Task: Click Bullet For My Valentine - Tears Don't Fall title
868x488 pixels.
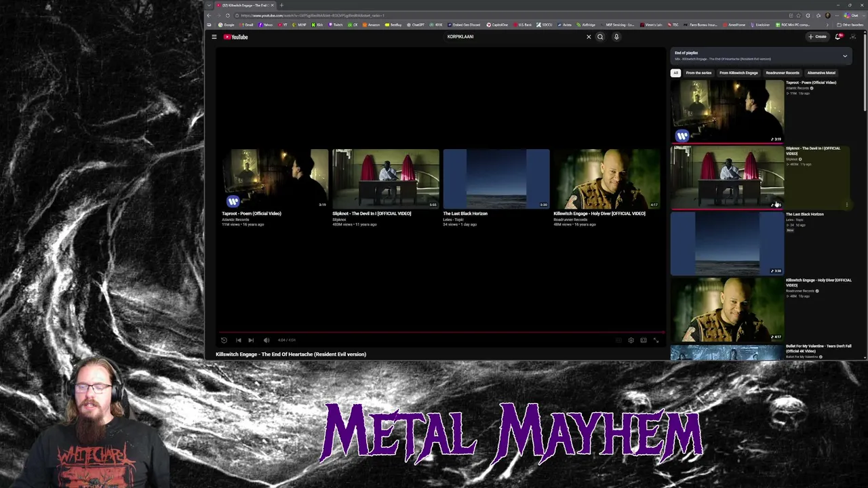Action: [818, 348]
